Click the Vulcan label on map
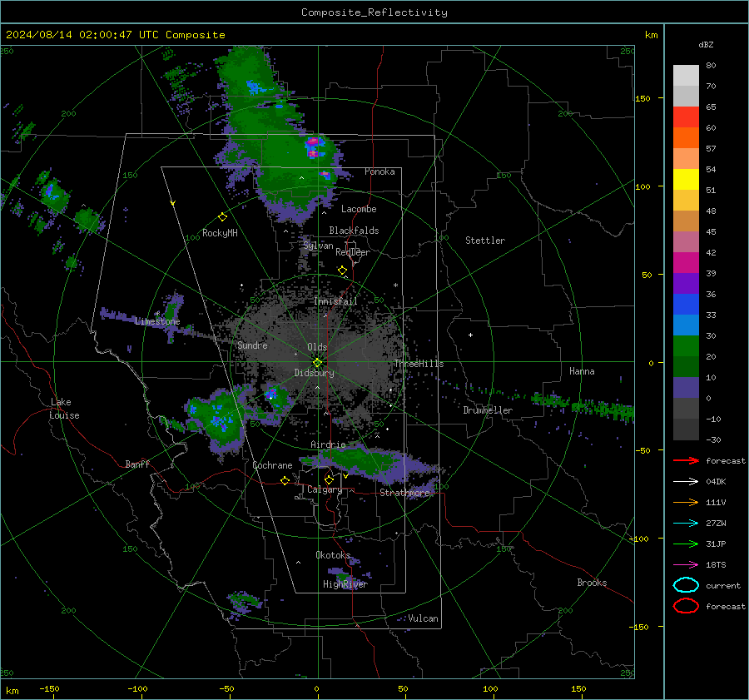Screen dimensions: 749x700 [423, 618]
